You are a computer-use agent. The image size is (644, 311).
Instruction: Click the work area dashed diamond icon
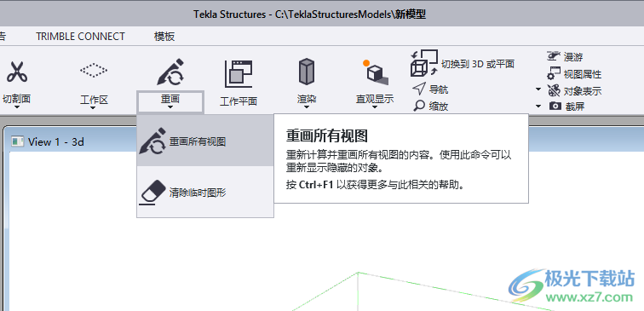point(94,70)
